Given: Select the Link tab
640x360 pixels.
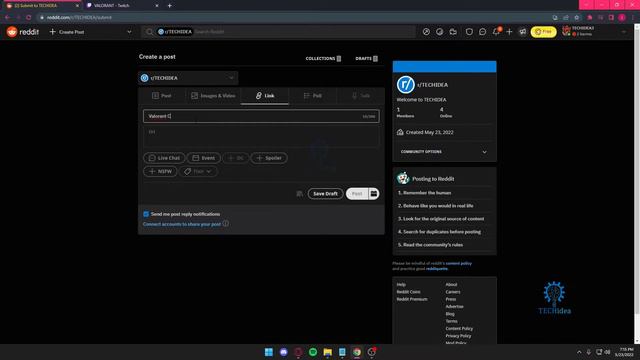Looking at the screenshot, I should tap(265, 96).
